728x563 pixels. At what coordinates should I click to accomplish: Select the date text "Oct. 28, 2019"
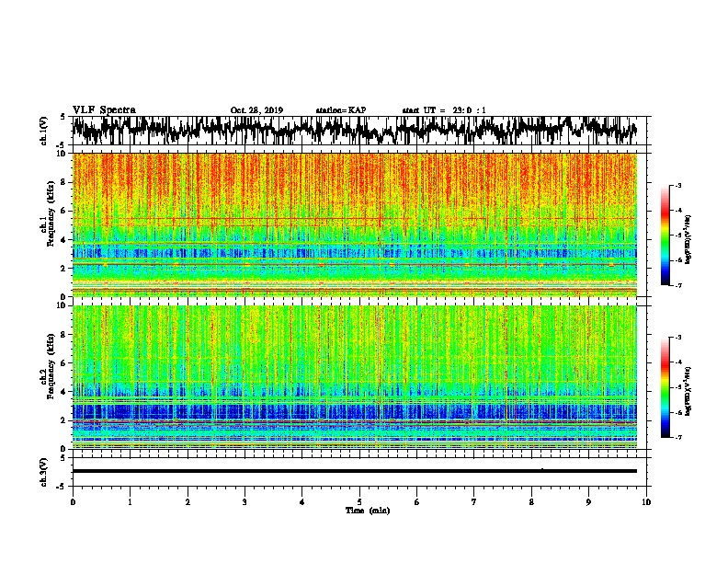click(256, 110)
